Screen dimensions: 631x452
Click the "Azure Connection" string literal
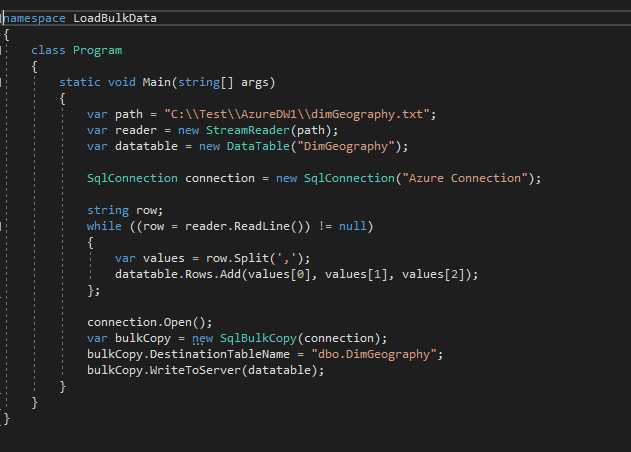coord(465,178)
